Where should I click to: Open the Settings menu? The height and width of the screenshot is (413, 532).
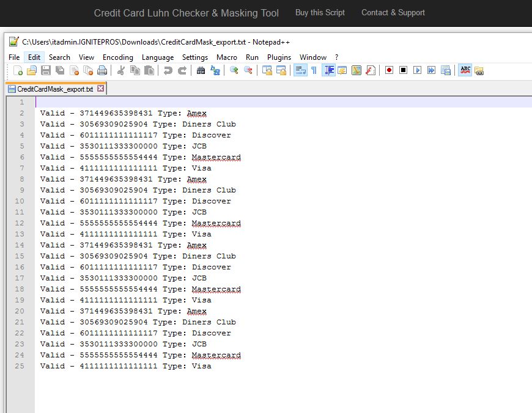pos(194,57)
